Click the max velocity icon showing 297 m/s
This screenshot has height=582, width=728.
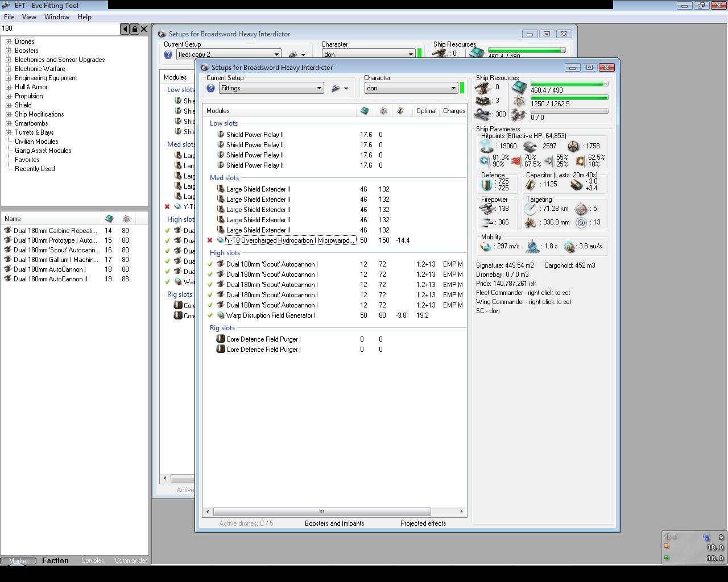point(486,247)
